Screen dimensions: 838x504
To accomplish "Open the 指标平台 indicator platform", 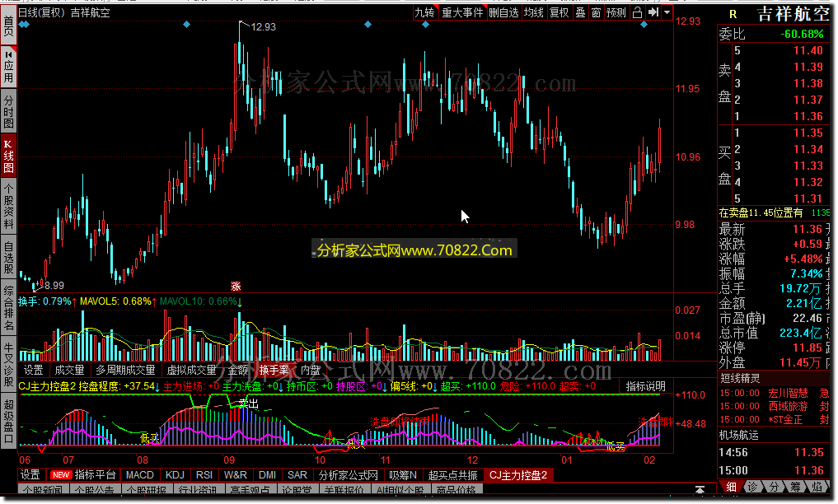I will tap(83, 474).
